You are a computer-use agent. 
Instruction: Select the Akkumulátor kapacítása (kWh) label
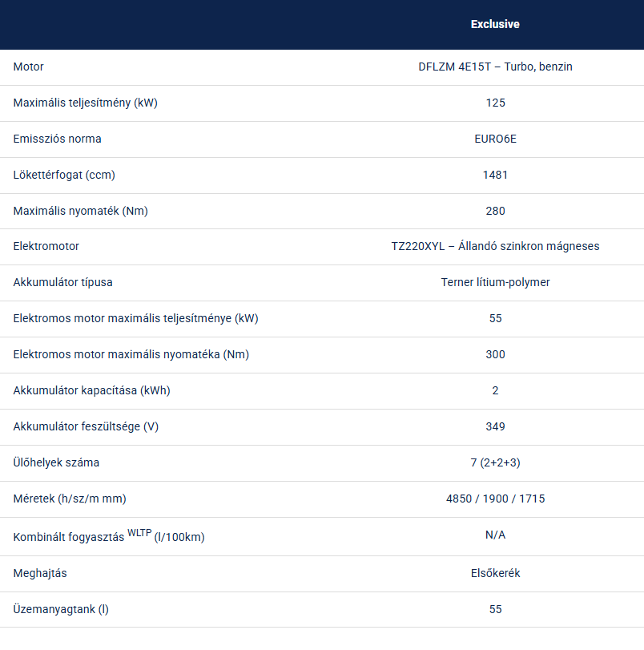point(91,390)
